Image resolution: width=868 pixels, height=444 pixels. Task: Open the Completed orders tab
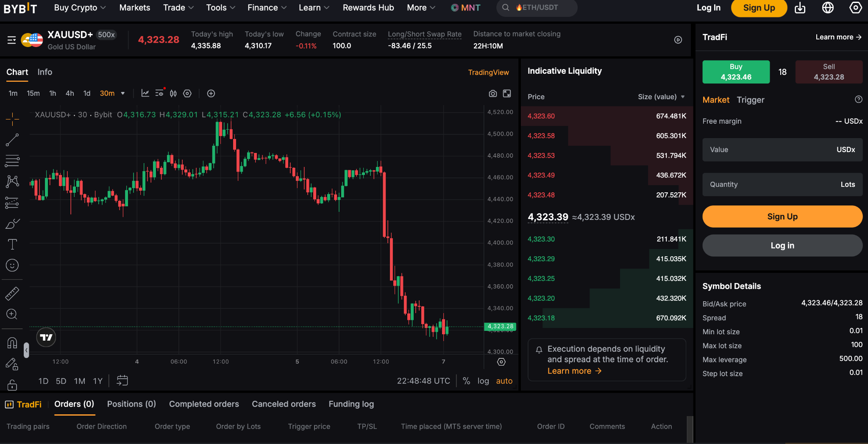coord(204,404)
